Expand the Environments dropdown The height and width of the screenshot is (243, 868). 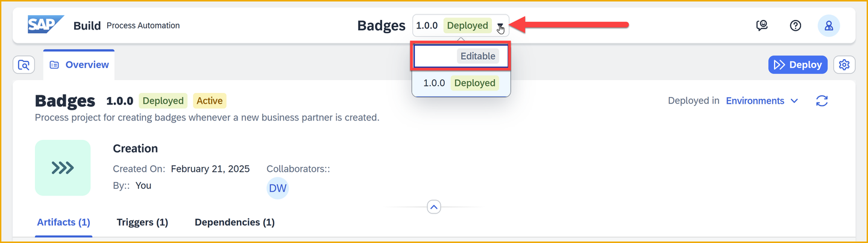762,101
